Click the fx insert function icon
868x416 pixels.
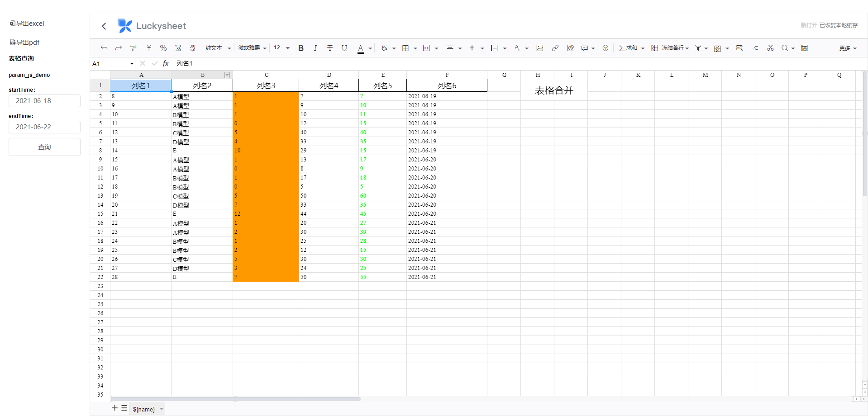[166, 63]
